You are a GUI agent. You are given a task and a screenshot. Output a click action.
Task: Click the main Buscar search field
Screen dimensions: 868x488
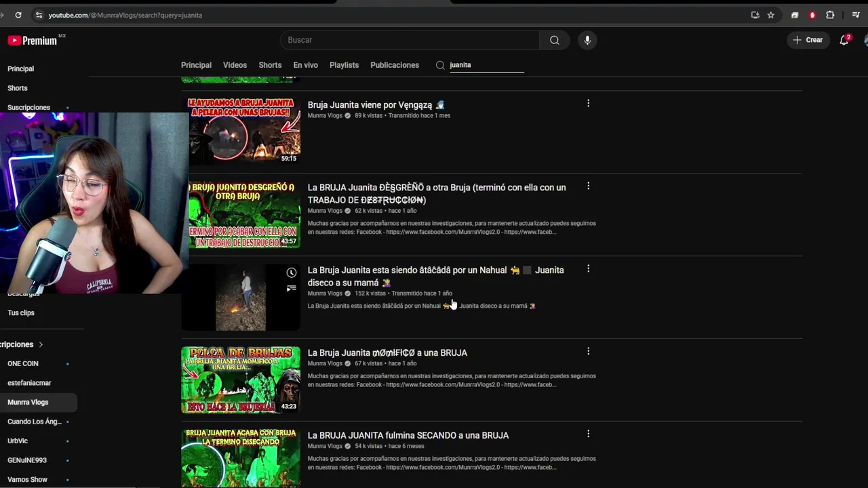[410, 40]
